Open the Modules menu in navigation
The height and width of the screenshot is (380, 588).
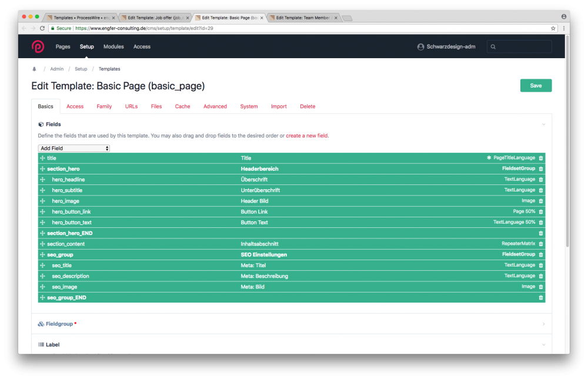(x=113, y=46)
